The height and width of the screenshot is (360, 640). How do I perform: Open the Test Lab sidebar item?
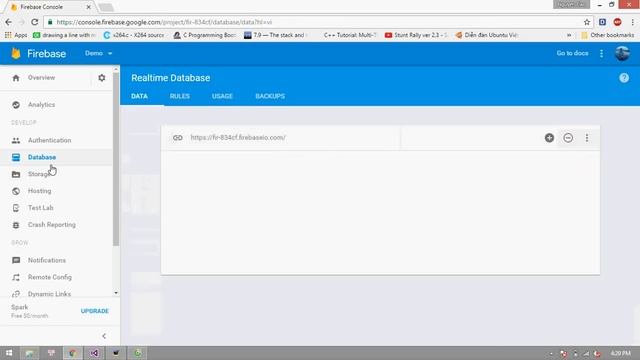coord(40,208)
